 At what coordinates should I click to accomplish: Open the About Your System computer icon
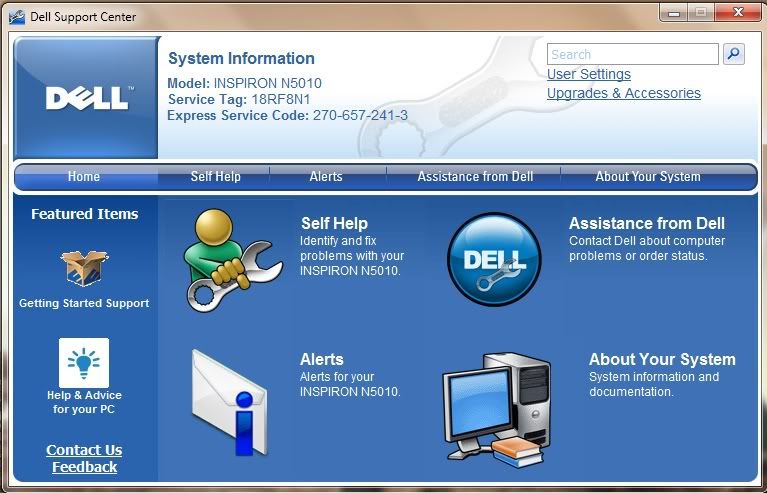[x=496, y=409]
